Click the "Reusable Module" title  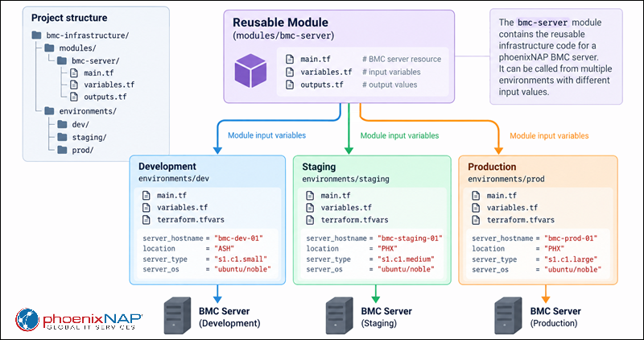point(280,23)
